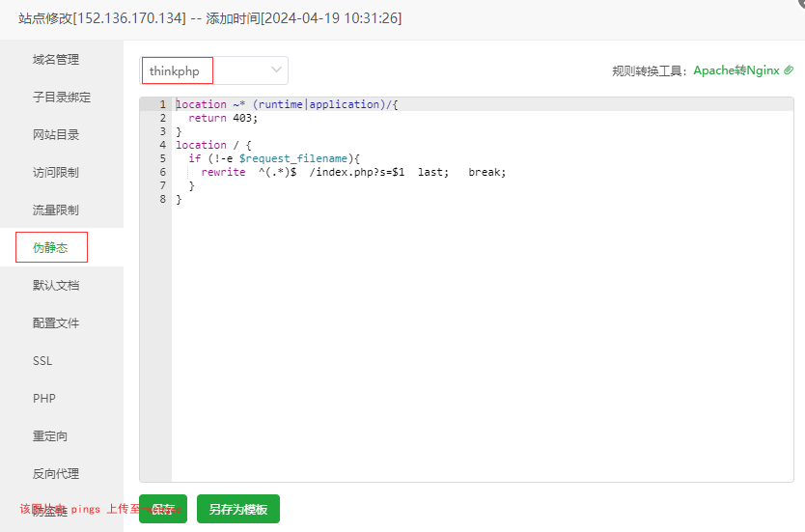Image resolution: width=805 pixels, height=532 pixels.
Task: Click the dropdown chevron arrow beside thinkphp
Action: tap(276, 70)
